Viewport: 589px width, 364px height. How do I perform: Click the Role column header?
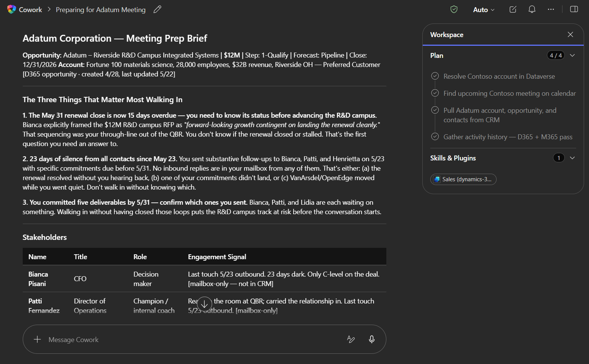(140, 257)
